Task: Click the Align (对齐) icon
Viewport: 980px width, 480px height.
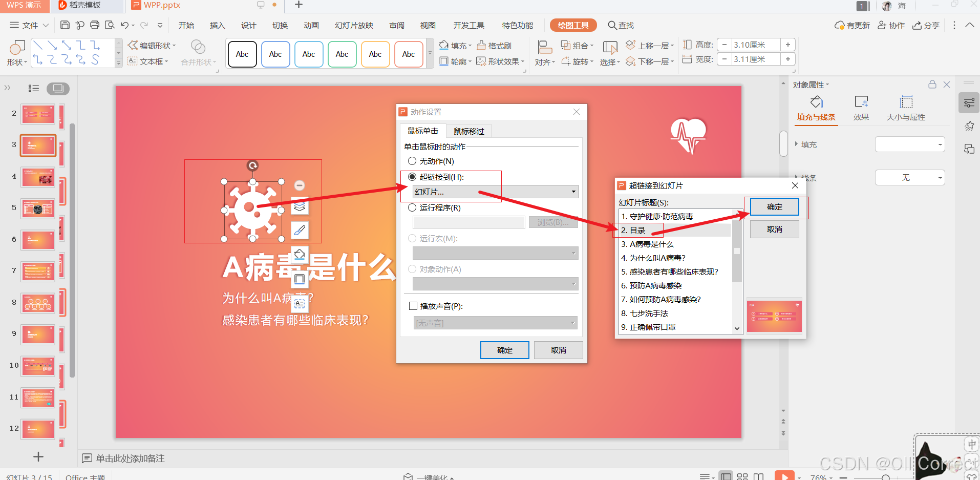Action: (x=545, y=48)
